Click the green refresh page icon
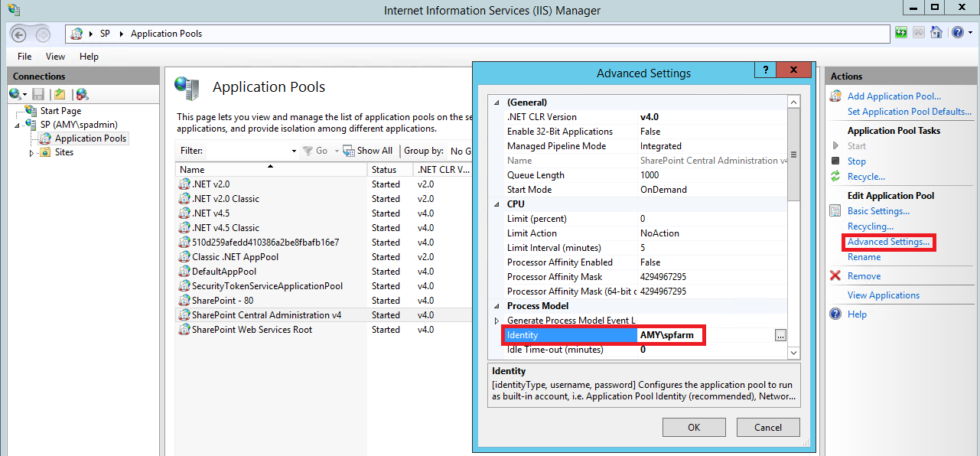Screen dimensions: 980x456 click(x=901, y=33)
